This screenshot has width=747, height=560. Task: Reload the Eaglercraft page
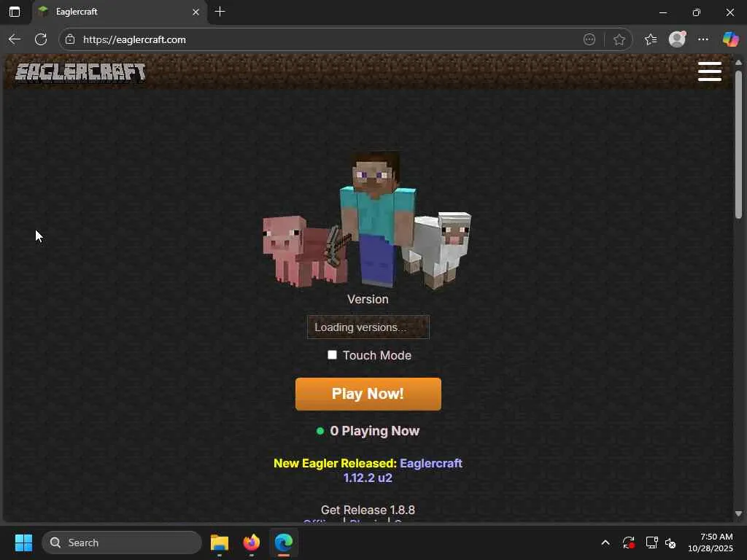pyautogui.click(x=41, y=39)
